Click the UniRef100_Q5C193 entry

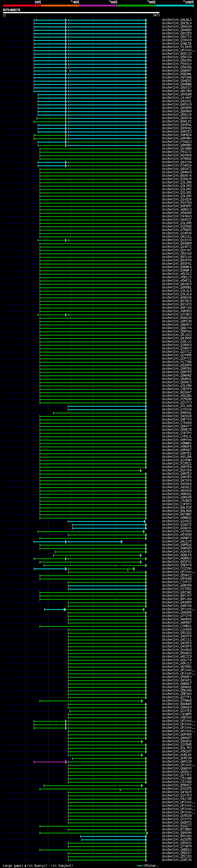177,856
